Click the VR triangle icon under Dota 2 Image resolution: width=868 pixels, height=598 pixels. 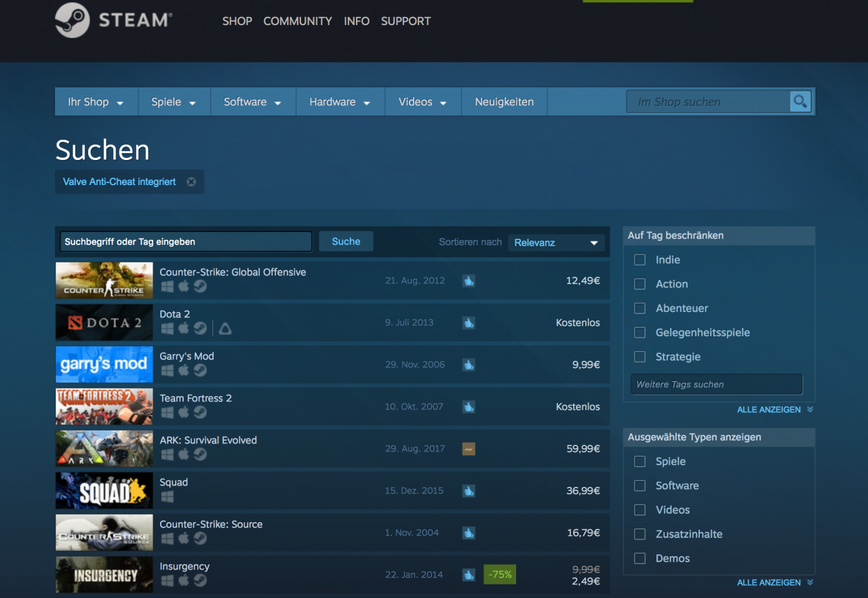[225, 328]
